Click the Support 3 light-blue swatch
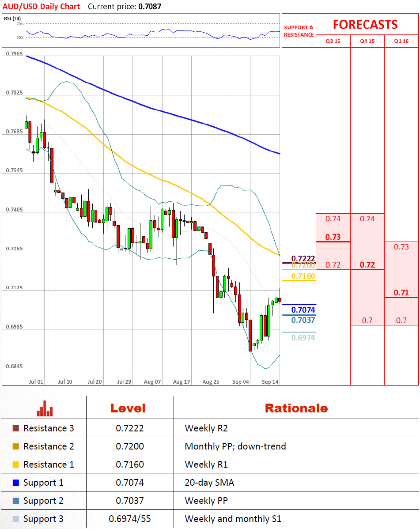 pyautogui.click(x=15, y=519)
